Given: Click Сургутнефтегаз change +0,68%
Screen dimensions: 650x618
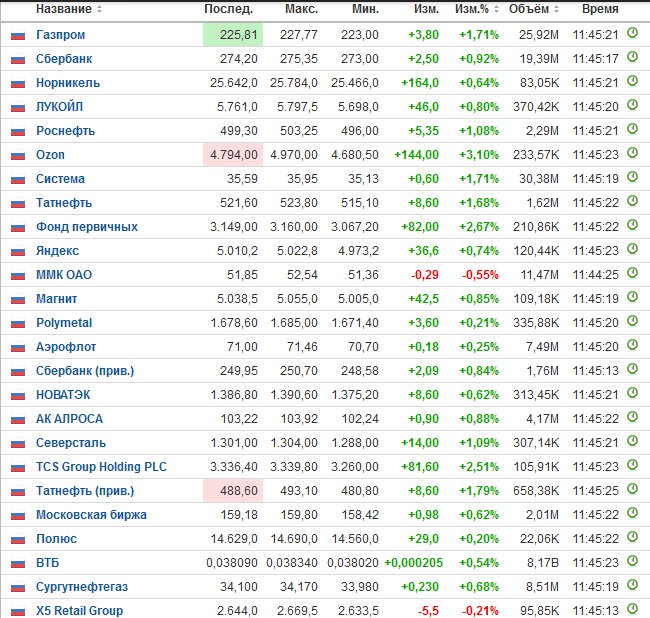Looking at the screenshot, I should point(479,587).
